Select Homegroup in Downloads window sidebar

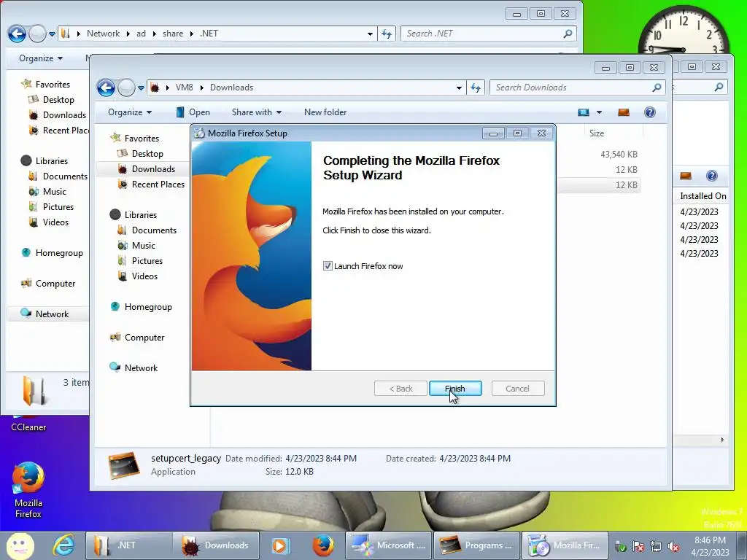coord(147,307)
